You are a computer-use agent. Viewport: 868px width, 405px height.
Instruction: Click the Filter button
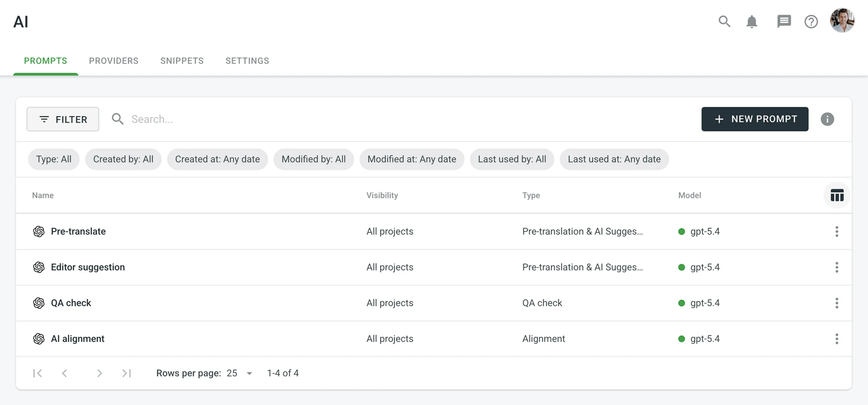coord(63,119)
